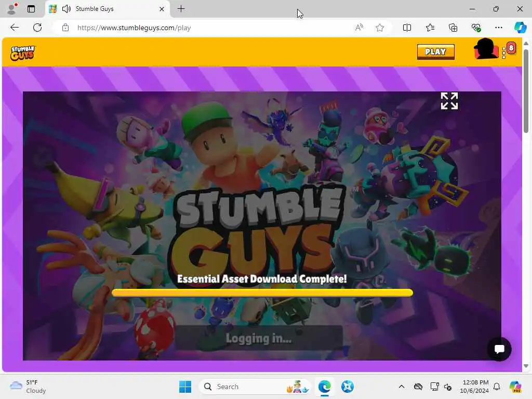This screenshot has width=532, height=399.
Task: Open the Windows Start menu
Action: [x=185, y=387]
